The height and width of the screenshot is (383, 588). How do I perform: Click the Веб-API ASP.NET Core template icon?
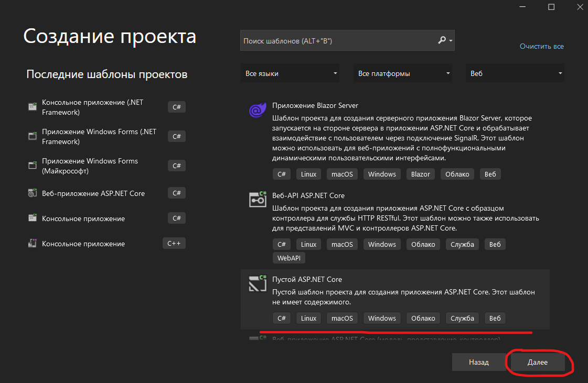258,199
